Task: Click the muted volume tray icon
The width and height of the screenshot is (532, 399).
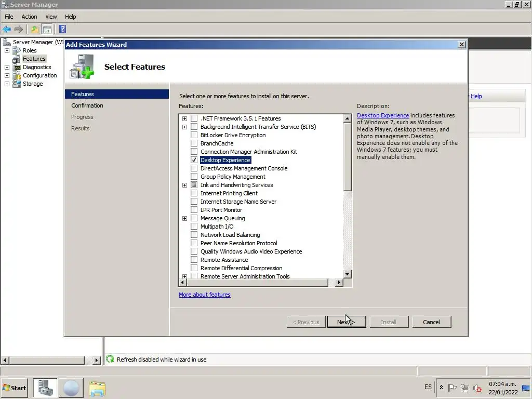Action: 477,388
